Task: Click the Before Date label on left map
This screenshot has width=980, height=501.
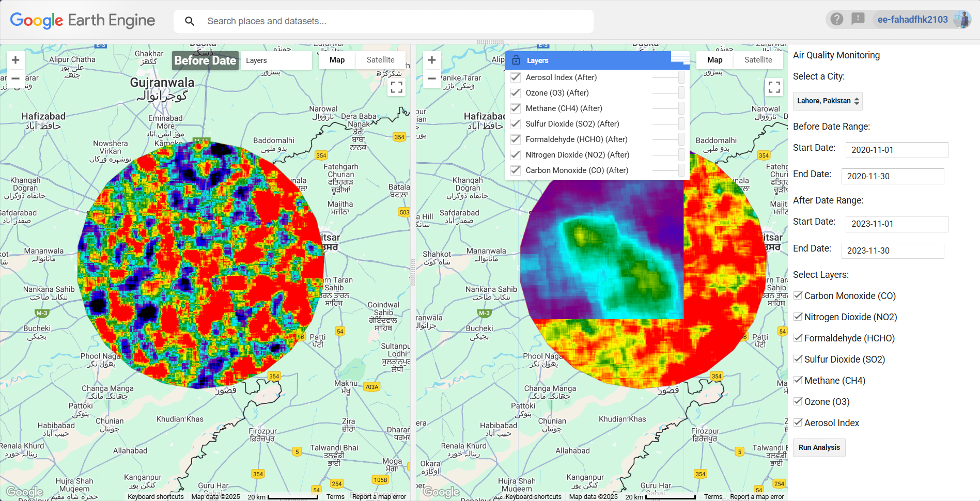Action: point(205,60)
